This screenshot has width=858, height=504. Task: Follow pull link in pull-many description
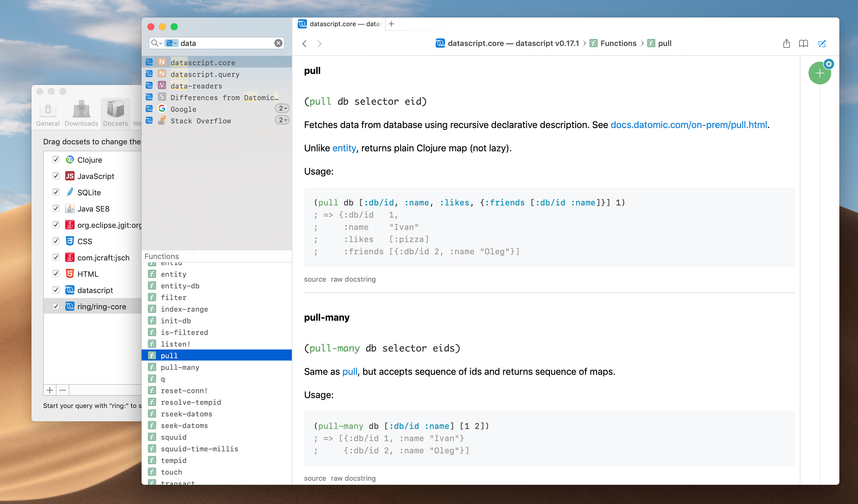tap(350, 372)
